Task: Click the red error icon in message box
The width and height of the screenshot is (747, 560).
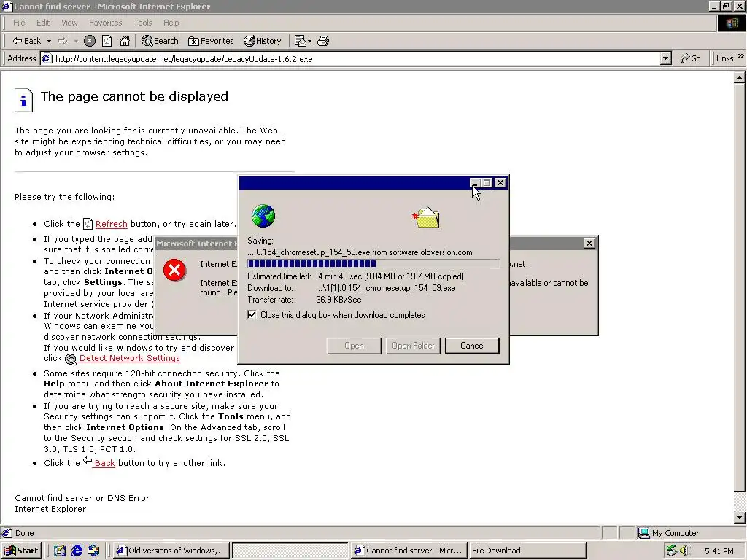Action: (x=174, y=271)
